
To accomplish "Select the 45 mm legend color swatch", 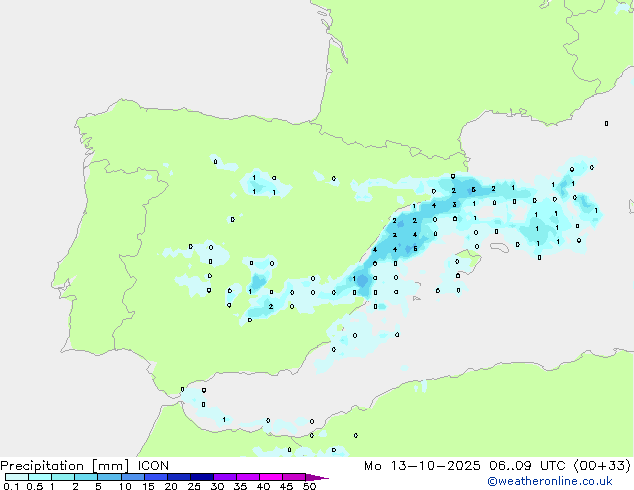I will [294, 477].
